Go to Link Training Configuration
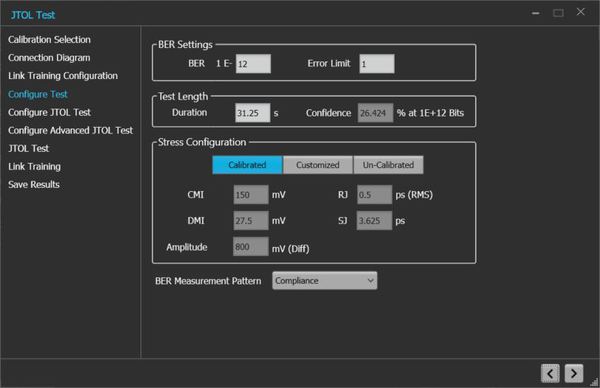Viewport: 600px width, 388px height. coord(63,76)
